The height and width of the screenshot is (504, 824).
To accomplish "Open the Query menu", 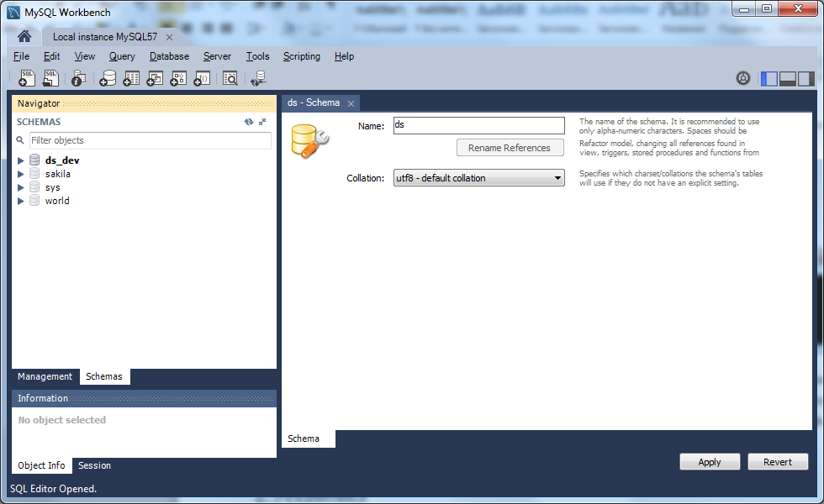I will tap(122, 56).
